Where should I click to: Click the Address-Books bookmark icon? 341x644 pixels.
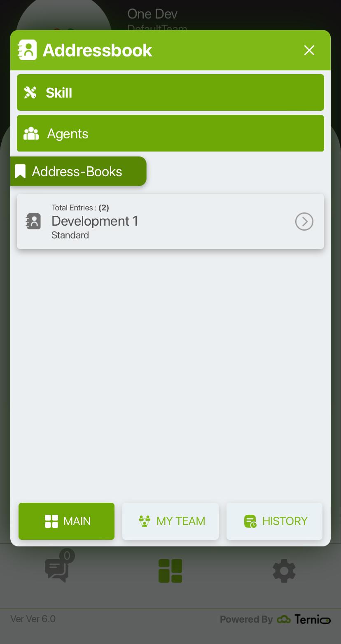[20, 171]
